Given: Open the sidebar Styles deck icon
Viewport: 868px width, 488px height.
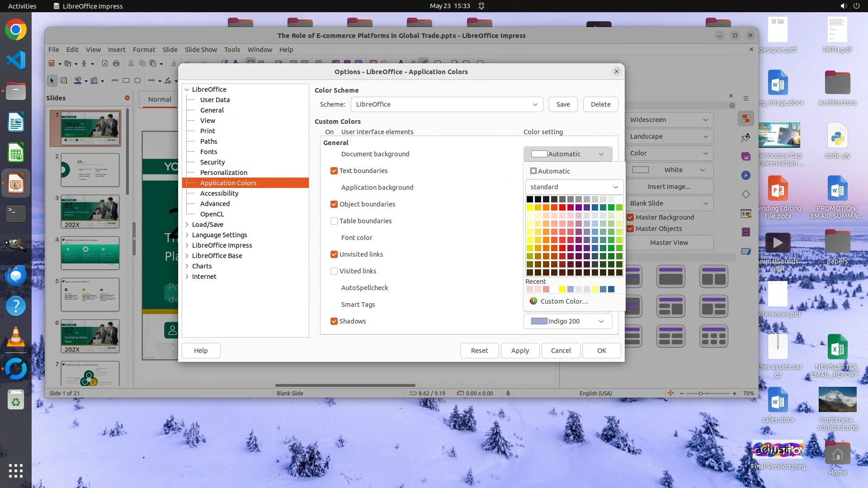Looking at the screenshot, I should pos(746,137).
